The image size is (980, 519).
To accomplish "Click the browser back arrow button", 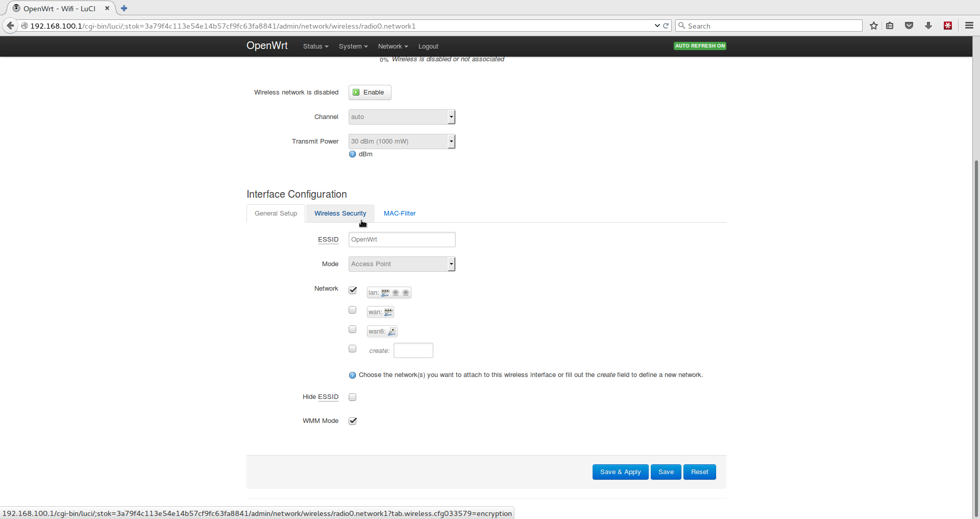I will (10, 26).
